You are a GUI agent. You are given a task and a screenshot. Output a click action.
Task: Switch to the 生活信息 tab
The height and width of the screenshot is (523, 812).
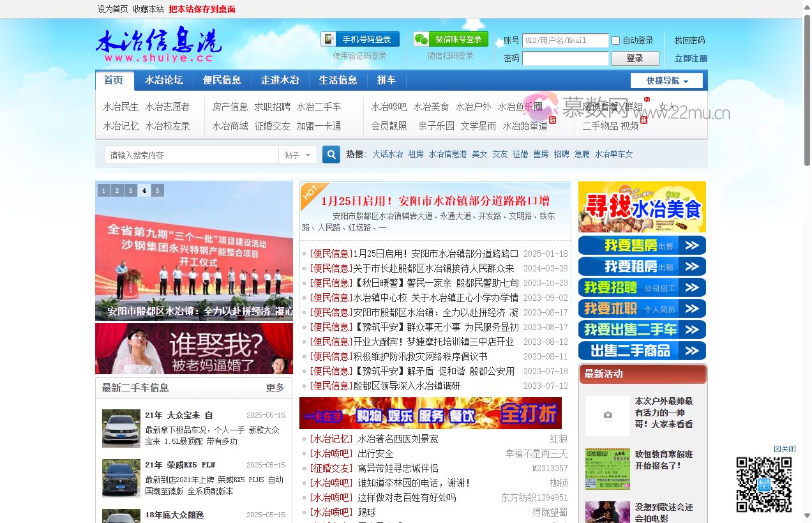[338, 80]
